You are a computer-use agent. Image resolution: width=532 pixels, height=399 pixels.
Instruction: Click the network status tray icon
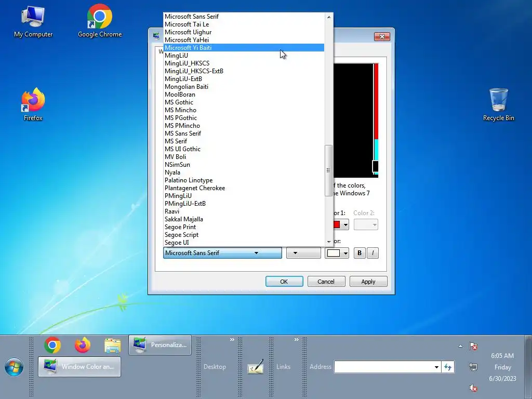[x=473, y=367]
